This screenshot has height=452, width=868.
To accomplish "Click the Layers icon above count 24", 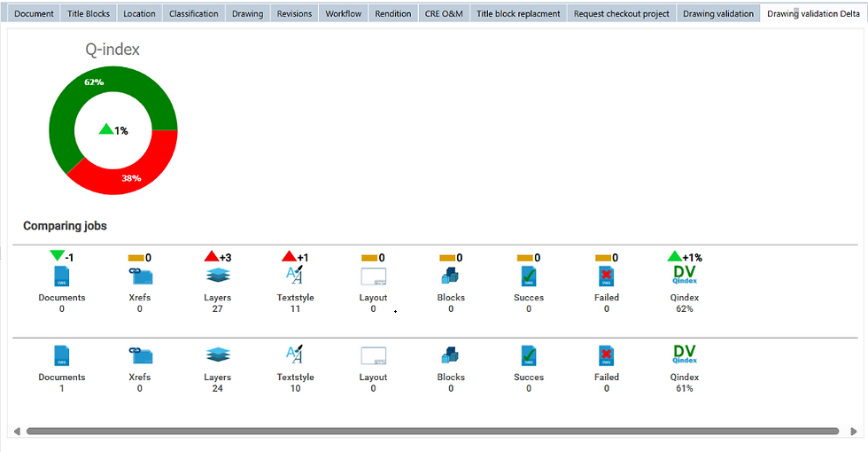I will pyautogui.click(x=218, y=355).
